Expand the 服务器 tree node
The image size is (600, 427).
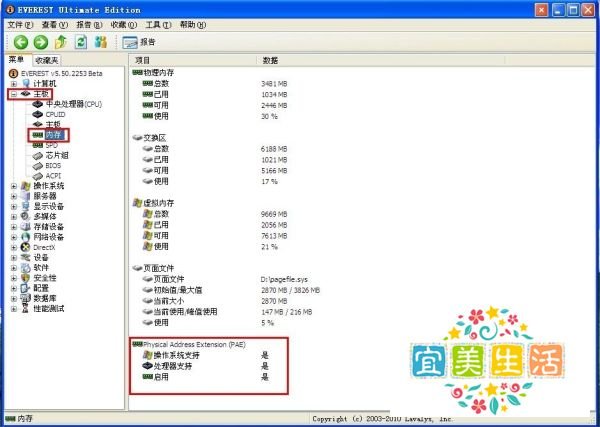(x=14, y=196)
